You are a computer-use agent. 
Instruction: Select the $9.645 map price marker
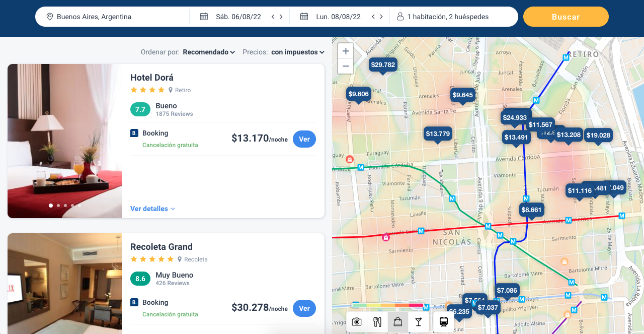(x=463, y=95)
